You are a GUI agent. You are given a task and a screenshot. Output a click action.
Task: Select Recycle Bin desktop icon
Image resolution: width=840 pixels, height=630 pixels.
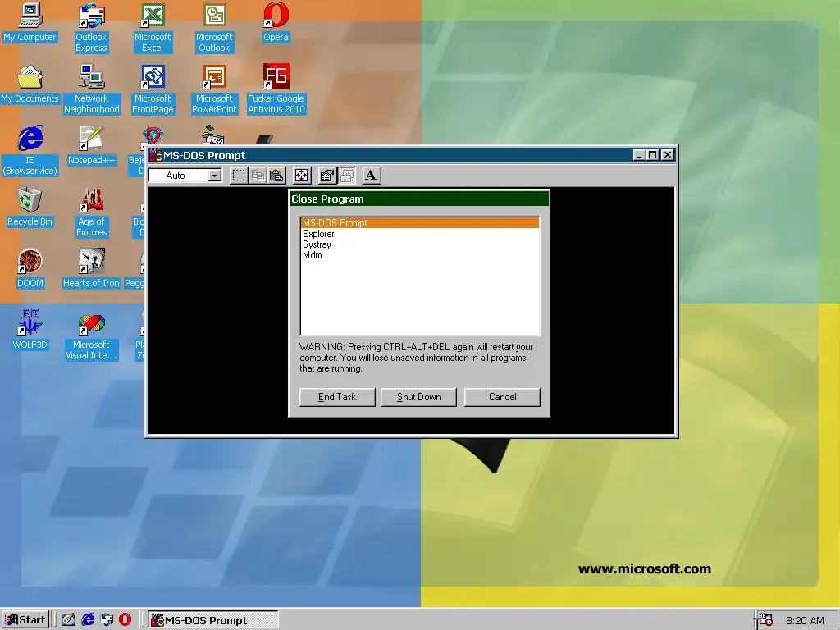[x=30, y=208]
